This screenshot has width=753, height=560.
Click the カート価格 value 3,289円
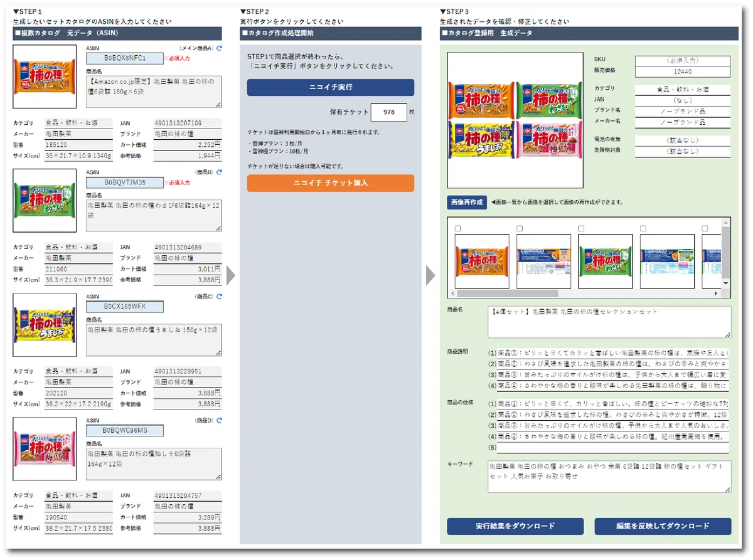(188, 517)
